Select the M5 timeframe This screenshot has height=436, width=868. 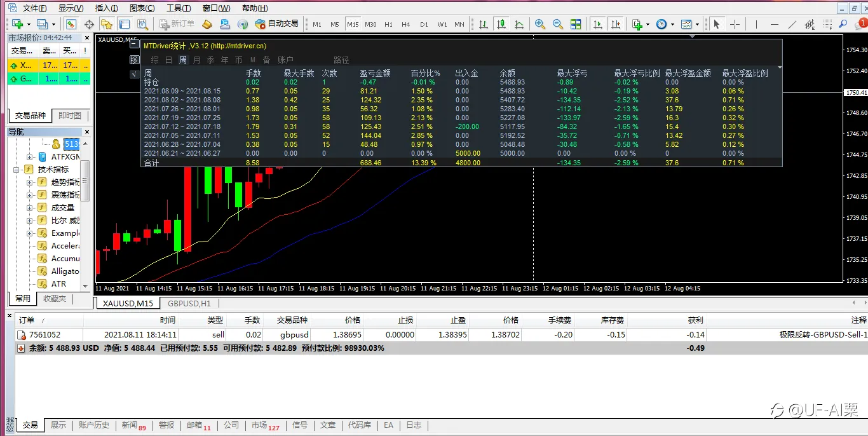tap(335, 24)
